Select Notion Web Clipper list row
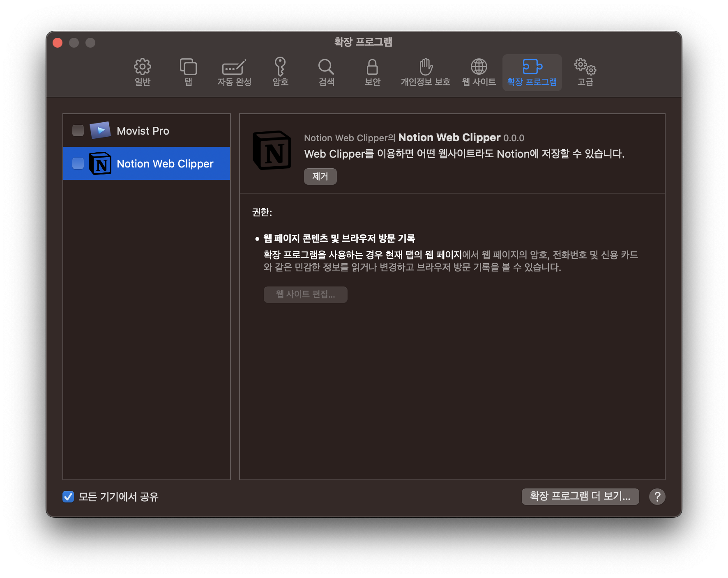 tap(147, 163)
